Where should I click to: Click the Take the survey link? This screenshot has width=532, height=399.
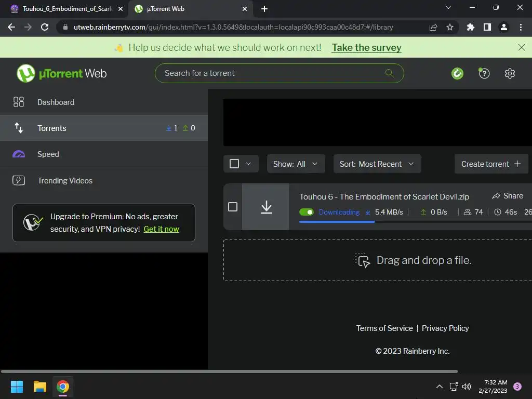pos(366,47)
